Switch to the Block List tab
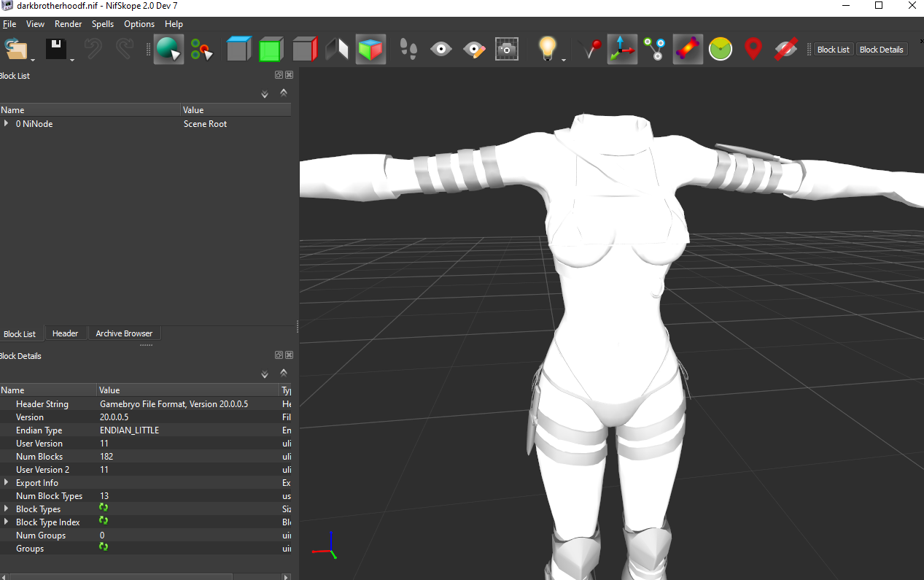Screen dimensions: 924x580 pos(20,334)
